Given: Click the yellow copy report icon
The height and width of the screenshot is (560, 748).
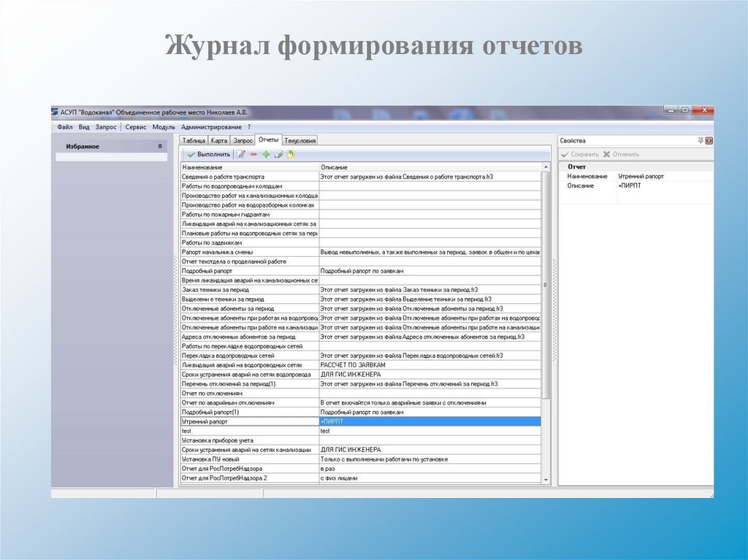Looking at the screenshot, I should click(x=291, y=154).
